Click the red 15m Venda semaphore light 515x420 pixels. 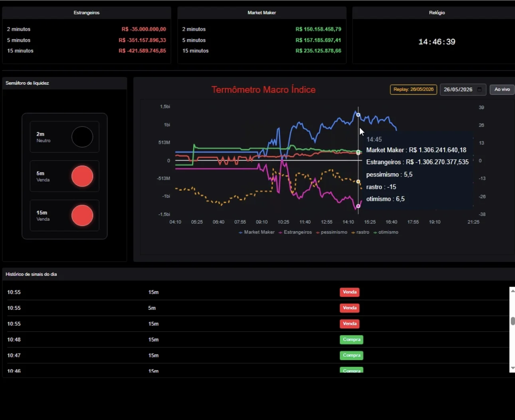(x=82, y=215)
